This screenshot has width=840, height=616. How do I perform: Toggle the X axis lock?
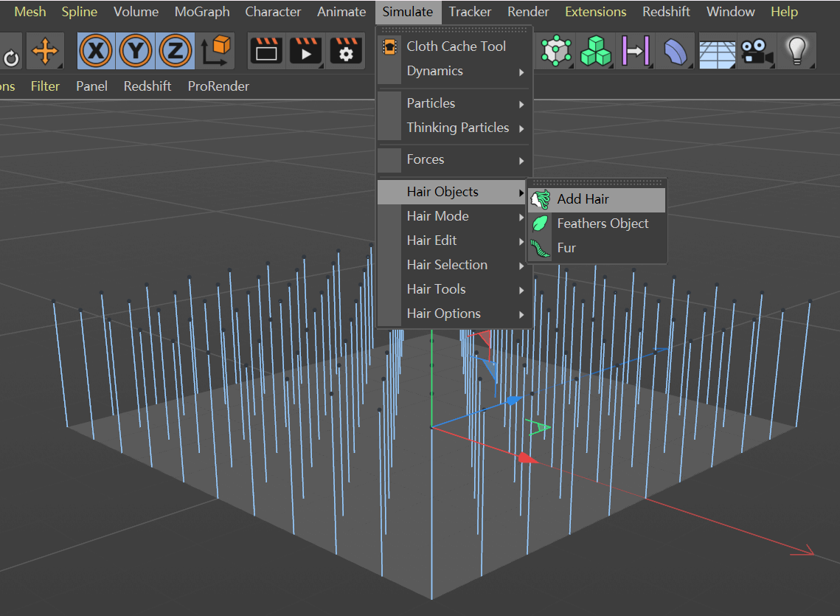(96, 51)
